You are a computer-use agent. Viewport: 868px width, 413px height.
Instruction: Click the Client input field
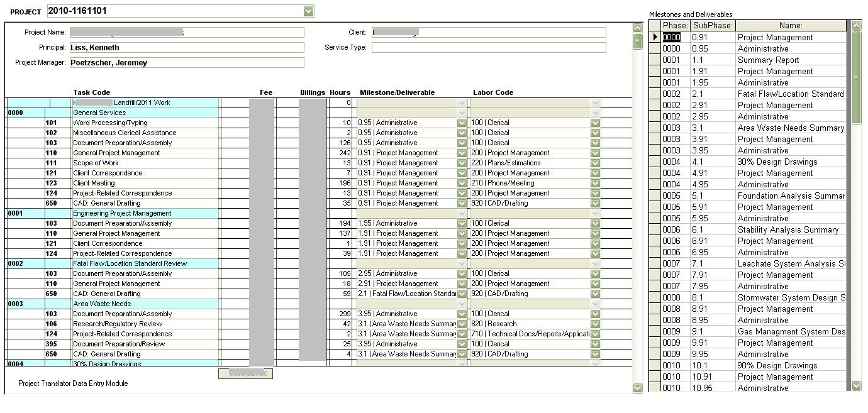tap(488, 32)
